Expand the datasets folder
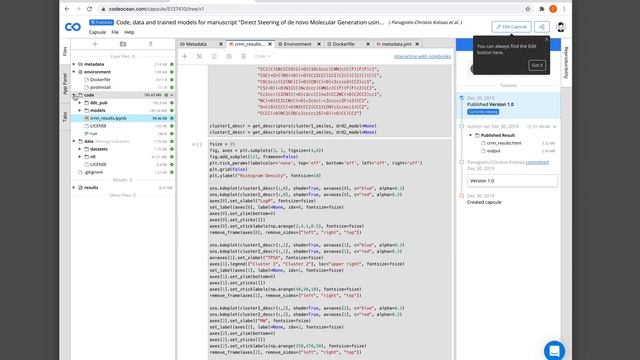This screenshot has width=640, height=360. click(x=80, y=149)
